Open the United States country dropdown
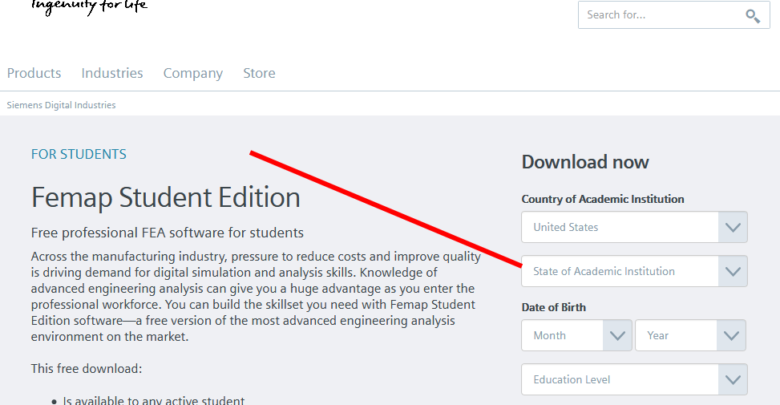Viewport: 780px width, 405px height. click(x=634, y=227)
